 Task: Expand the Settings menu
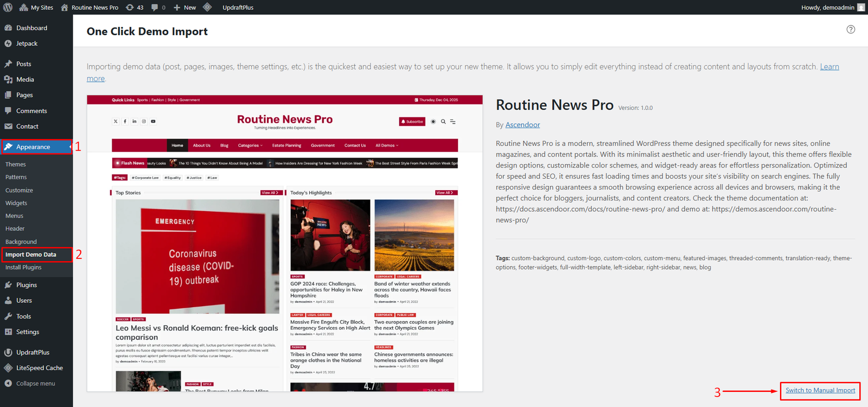tap(27, 332)
